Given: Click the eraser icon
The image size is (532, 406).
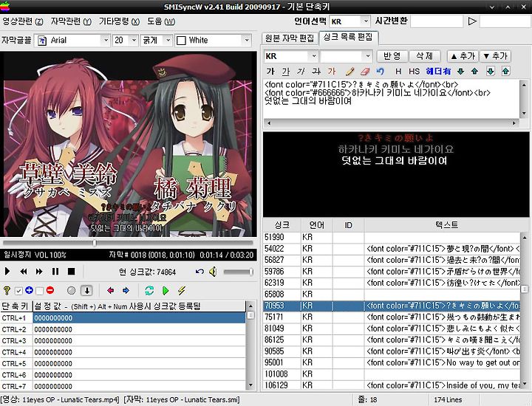Looking at the screenshot, I should tap(365, 71).
